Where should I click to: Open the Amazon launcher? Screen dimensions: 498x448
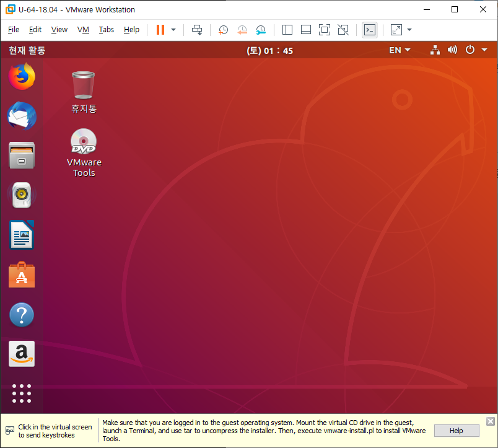22,354
